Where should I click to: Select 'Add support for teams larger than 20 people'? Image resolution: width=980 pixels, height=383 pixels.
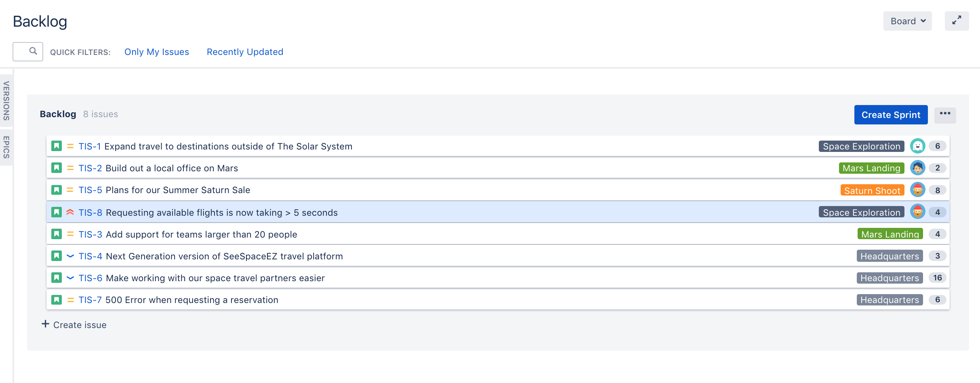(x=201, y=234)
